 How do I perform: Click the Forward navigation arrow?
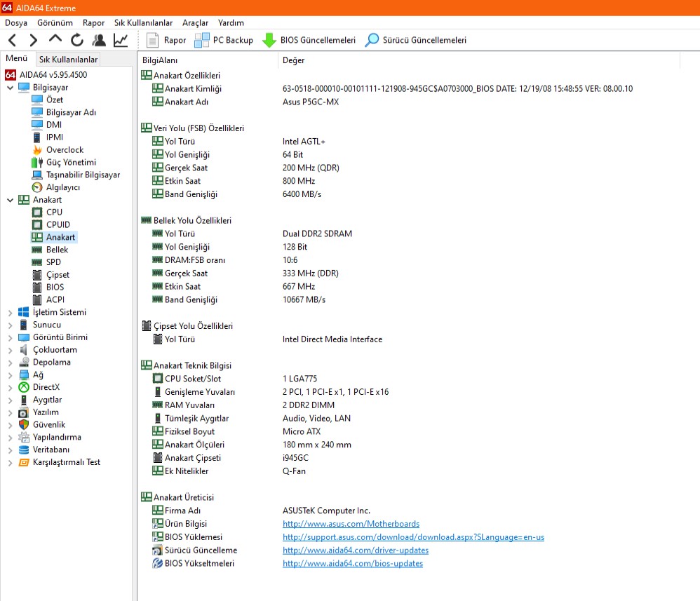click(33, 40)
